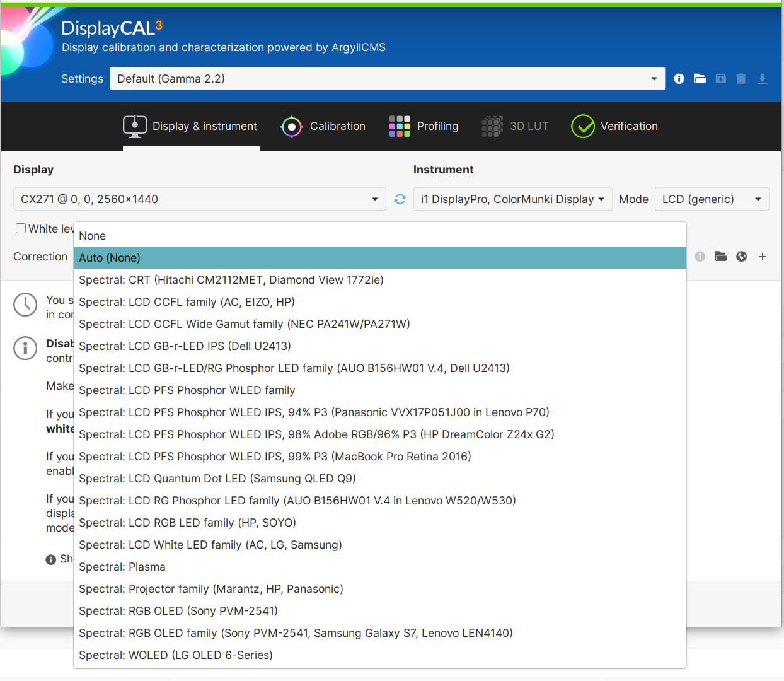This screenshot has height=681, width=784.
Task: Click the delete trash icon in header
Action: (741, 79)
